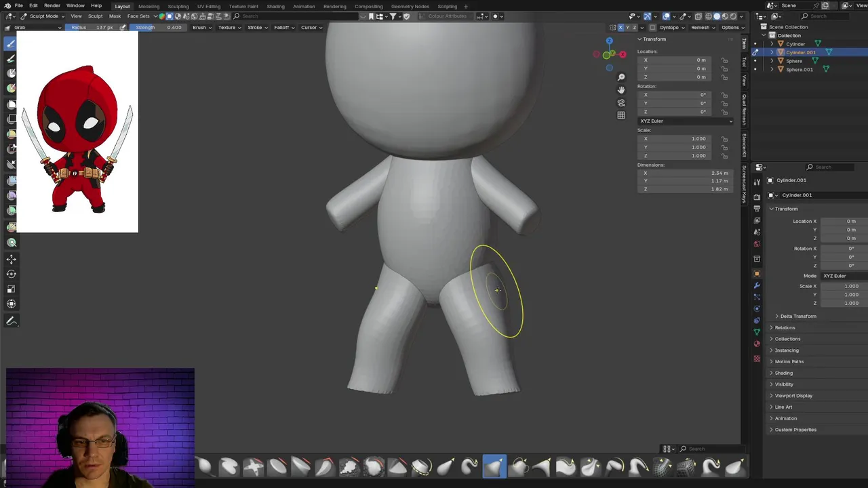The height and width of the screenshot is (488, 868).
Task: Toggle lock for Scale Z in sidebar
Action: click(x=724, y=156)
